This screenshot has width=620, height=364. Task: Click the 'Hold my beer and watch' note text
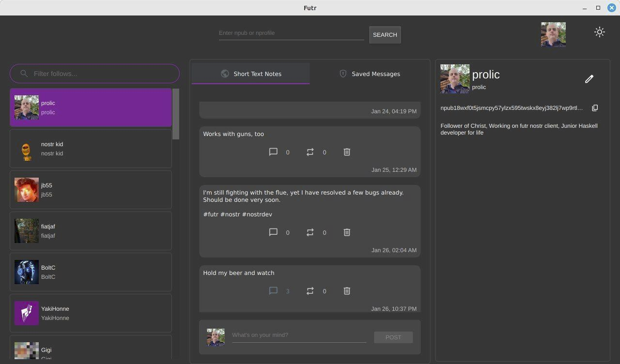coord(238,273)
